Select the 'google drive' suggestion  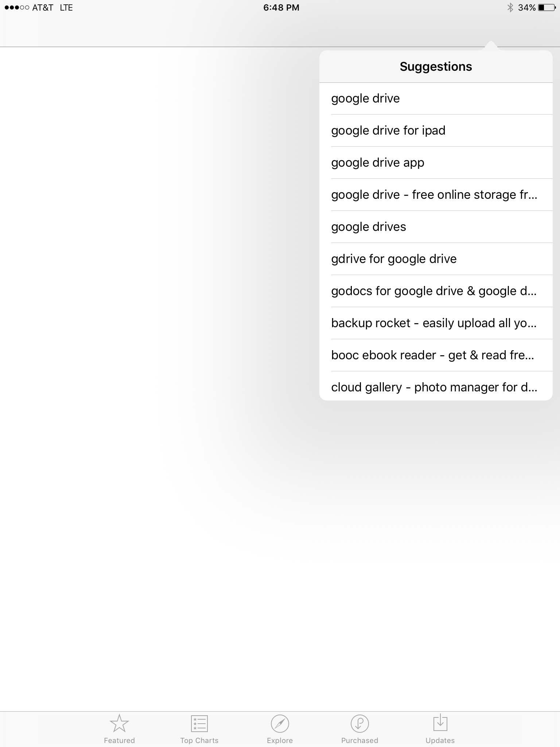[x=436, y=98]
